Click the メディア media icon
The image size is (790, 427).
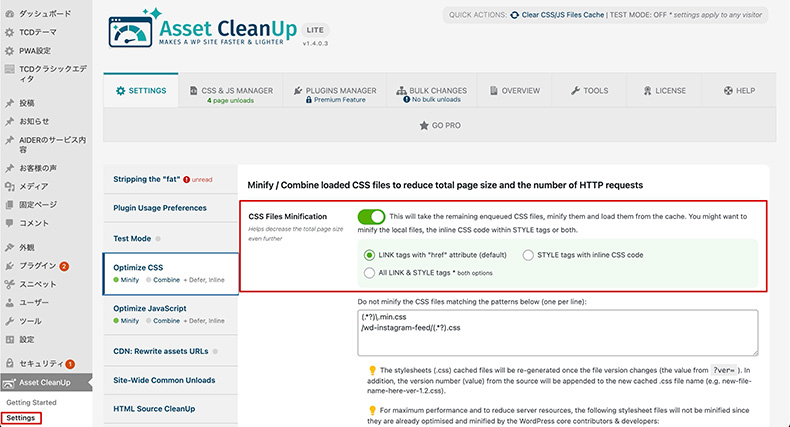[10, 186]
